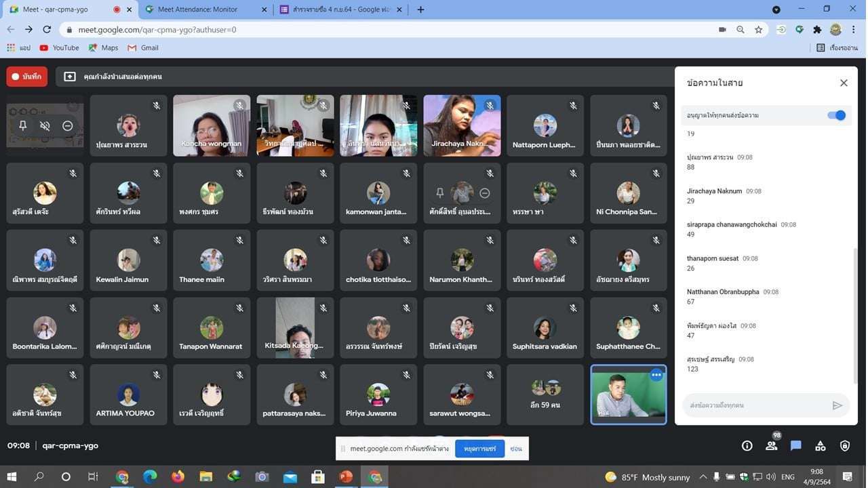Image resolution: width=868 pixels, height=488 pixels.
Task: Expand the hidden system tray icons chevron
Action: tap(703, 477)
